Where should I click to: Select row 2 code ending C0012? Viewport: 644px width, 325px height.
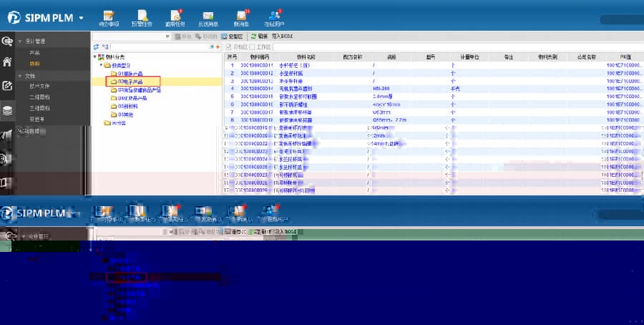pos(257,73)
